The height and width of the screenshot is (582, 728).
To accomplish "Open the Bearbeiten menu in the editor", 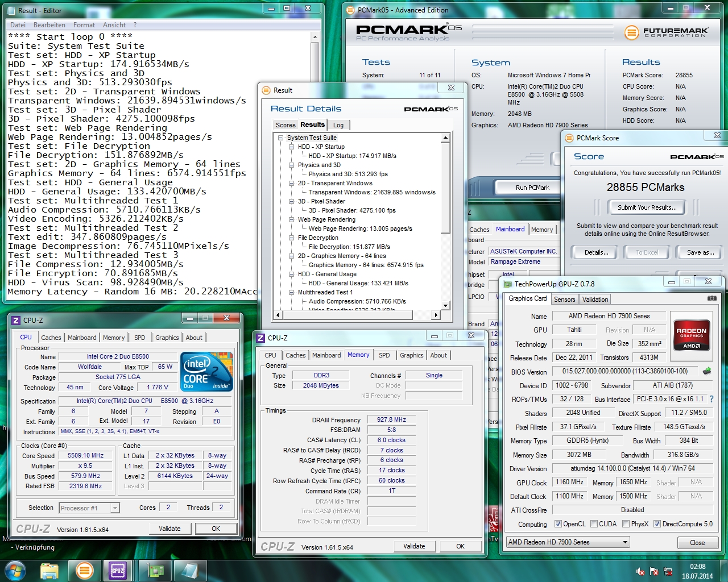I will [49, 25].
